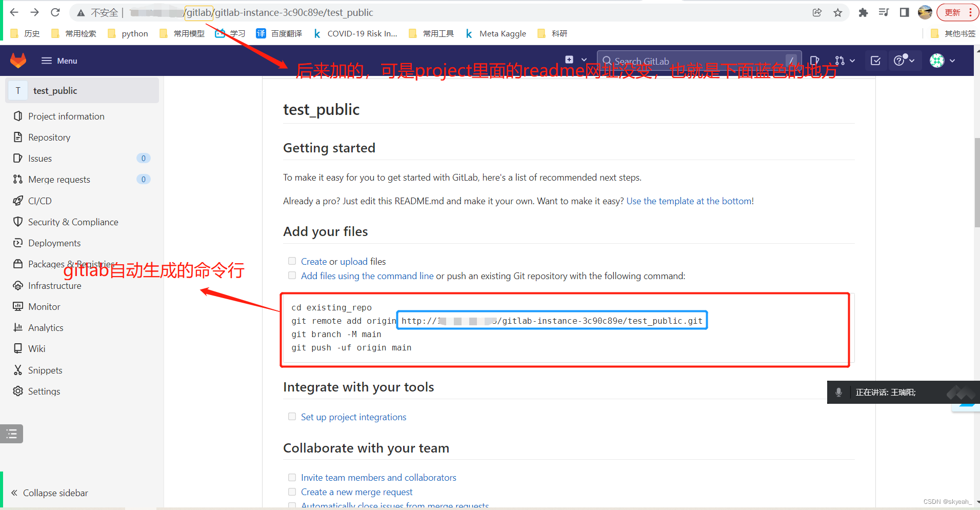This screenshot has width=980, height=510.
Task: Open test_public project header in sidebar
Action: click(x=83, y=91)
